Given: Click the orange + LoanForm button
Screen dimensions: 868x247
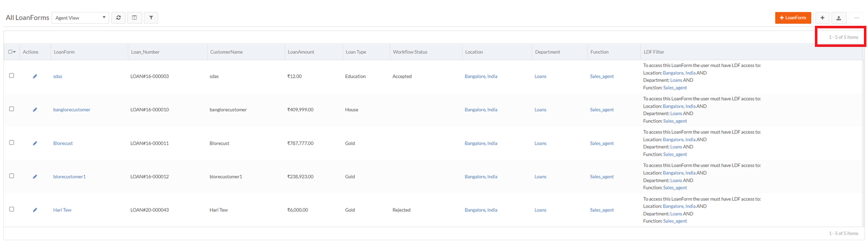Looking at the screenshot, I should (x=793, y=18).
